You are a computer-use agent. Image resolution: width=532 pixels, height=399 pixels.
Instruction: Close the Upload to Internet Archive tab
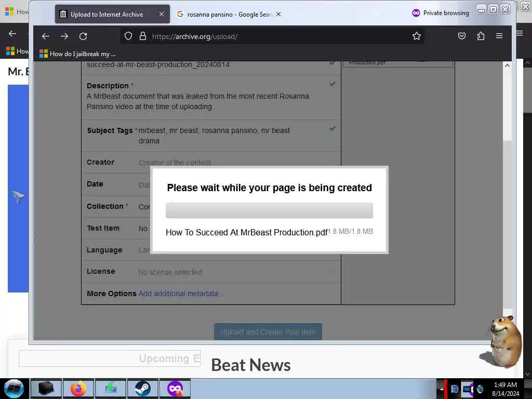162,14
